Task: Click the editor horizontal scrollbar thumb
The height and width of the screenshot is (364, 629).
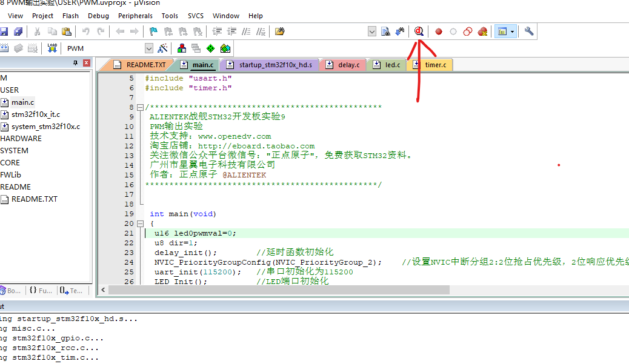Action: pyautogui.click(x=279, y=290)
